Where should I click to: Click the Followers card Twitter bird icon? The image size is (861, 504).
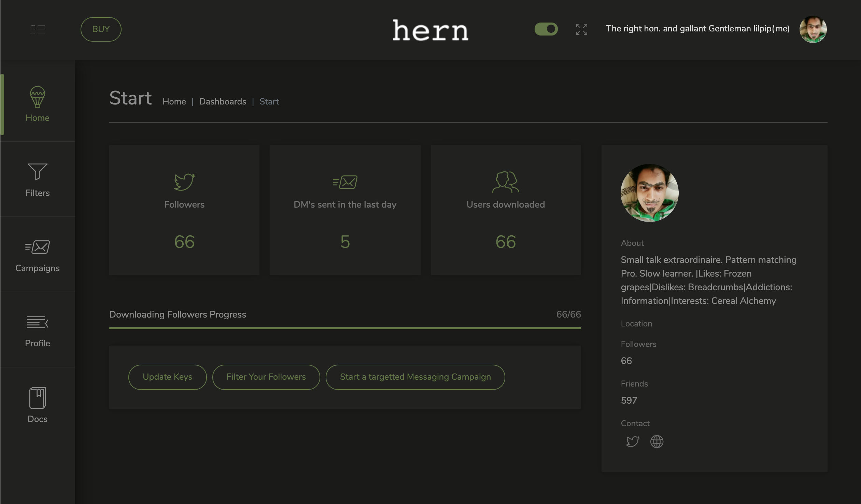tap(184, 182)
